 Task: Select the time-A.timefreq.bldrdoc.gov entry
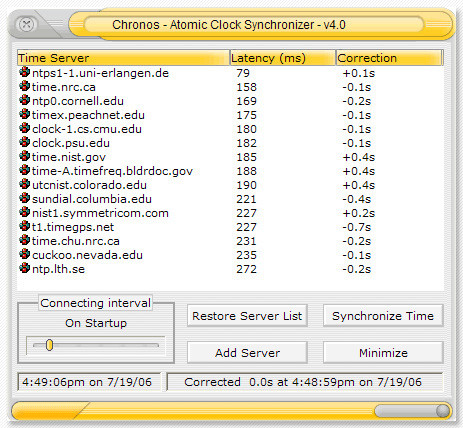(x=112, y=171)
